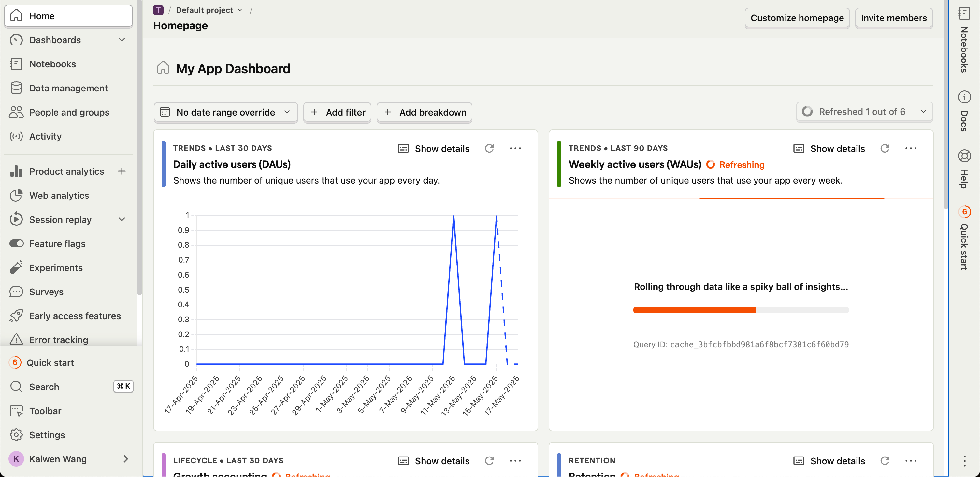The image size is (980, 477).
Task: Open the Notebooks icon in the right side panel
Action: click(964, 14)
